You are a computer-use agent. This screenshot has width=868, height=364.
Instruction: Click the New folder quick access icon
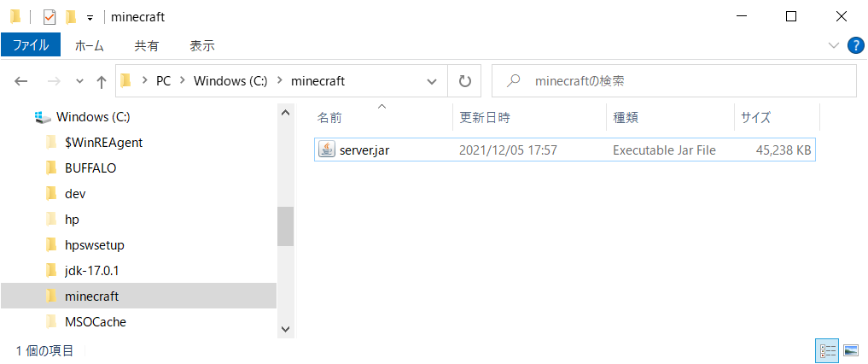point(70,17)
